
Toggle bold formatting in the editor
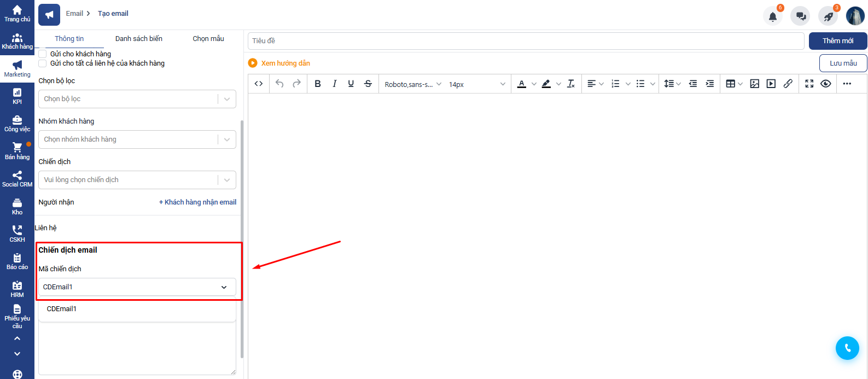pyautogui.click(x=318, y=84)
